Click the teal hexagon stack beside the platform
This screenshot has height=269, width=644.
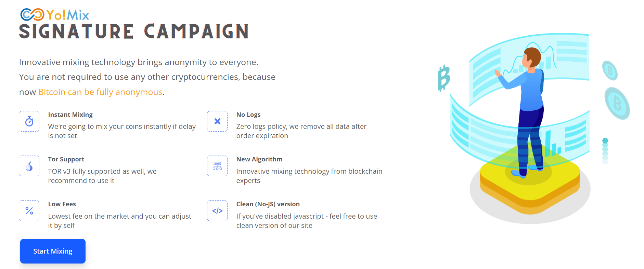coord(605,150)
